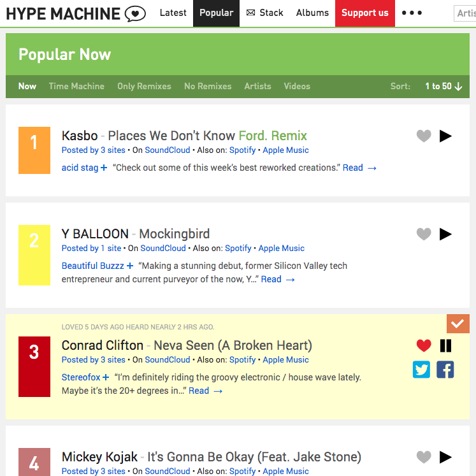Open SoundCloud link for Kasbo track
This screenshot has width=476, height=476.
tap(168, 150)
